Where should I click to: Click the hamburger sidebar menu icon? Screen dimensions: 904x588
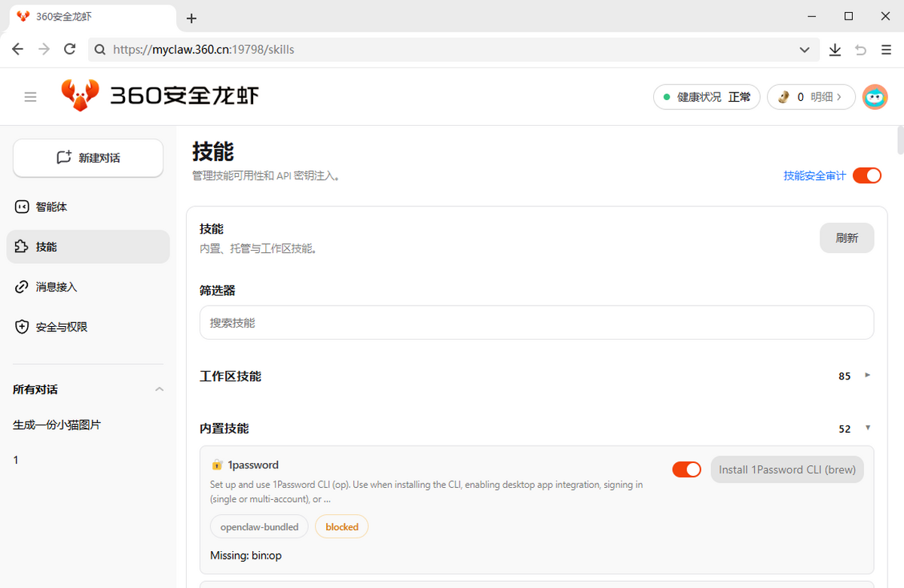coord(30,97)
